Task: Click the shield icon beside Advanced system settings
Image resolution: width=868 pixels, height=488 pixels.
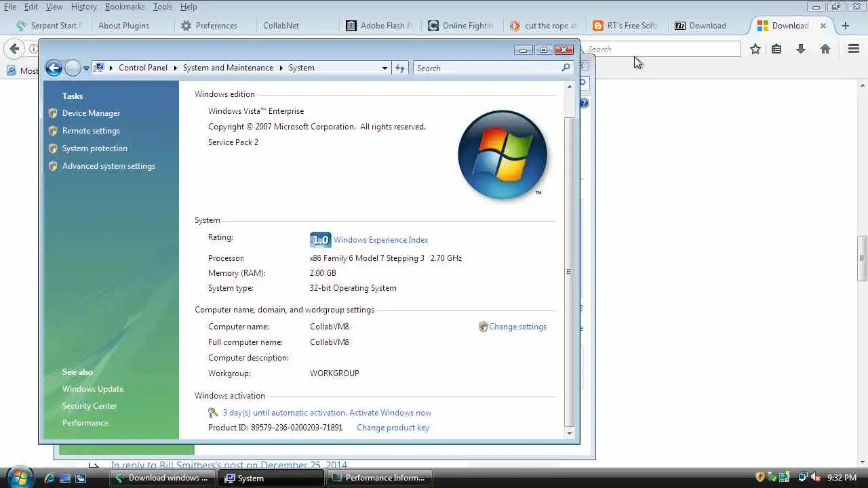Action: click(x=53, y=166)
